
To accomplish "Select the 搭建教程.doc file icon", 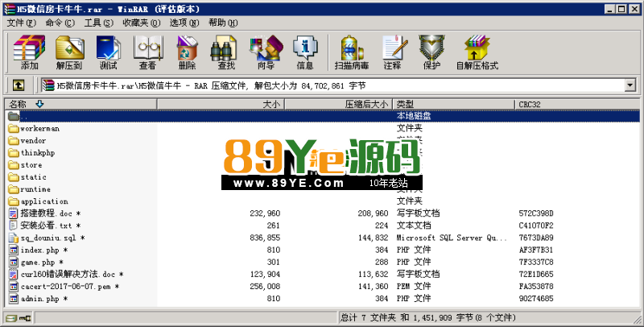I will click(14, 213).
